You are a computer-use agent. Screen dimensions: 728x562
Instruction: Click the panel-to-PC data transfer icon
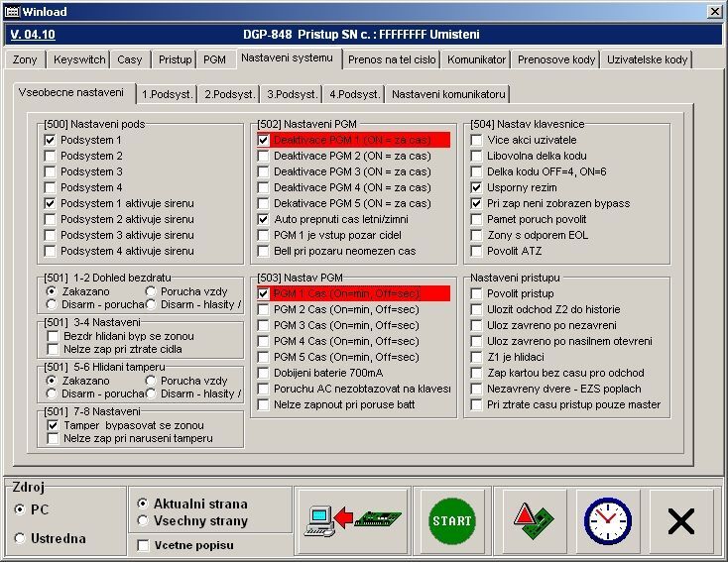coord(352,520)
